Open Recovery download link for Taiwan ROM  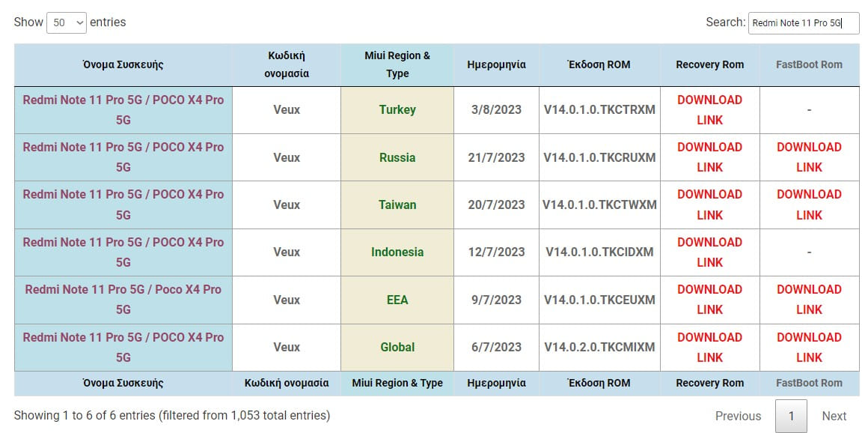click(x=709, y=205)
